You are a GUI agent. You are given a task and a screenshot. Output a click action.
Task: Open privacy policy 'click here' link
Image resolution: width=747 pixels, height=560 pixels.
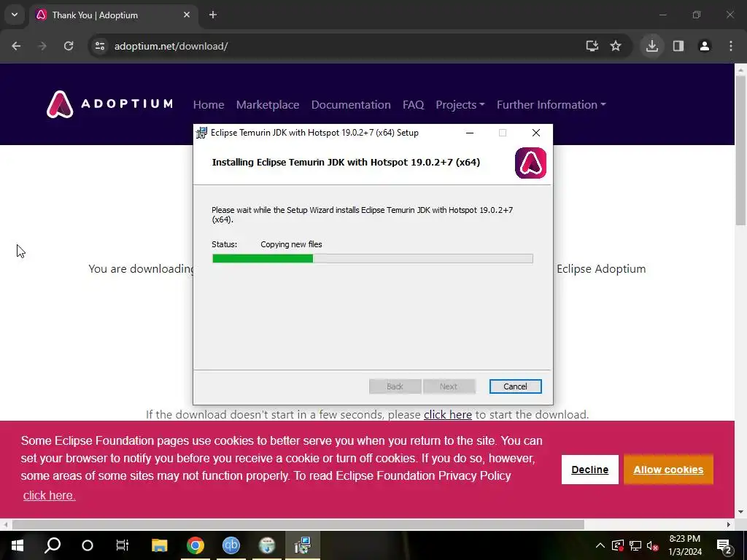(49, 495)
